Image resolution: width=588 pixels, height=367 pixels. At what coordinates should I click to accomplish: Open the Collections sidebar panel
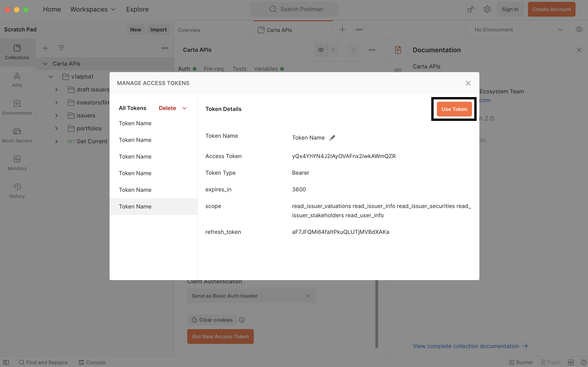tap(17, 52)
